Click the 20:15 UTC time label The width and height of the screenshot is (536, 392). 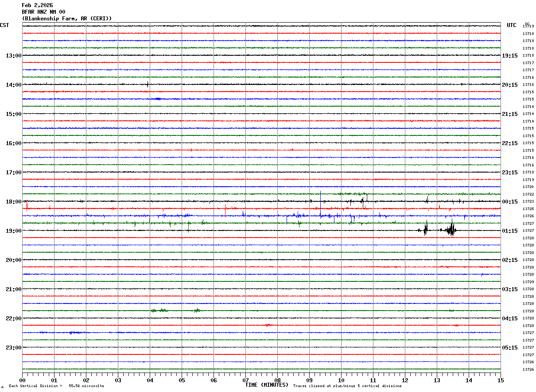[x=510, y=85]
